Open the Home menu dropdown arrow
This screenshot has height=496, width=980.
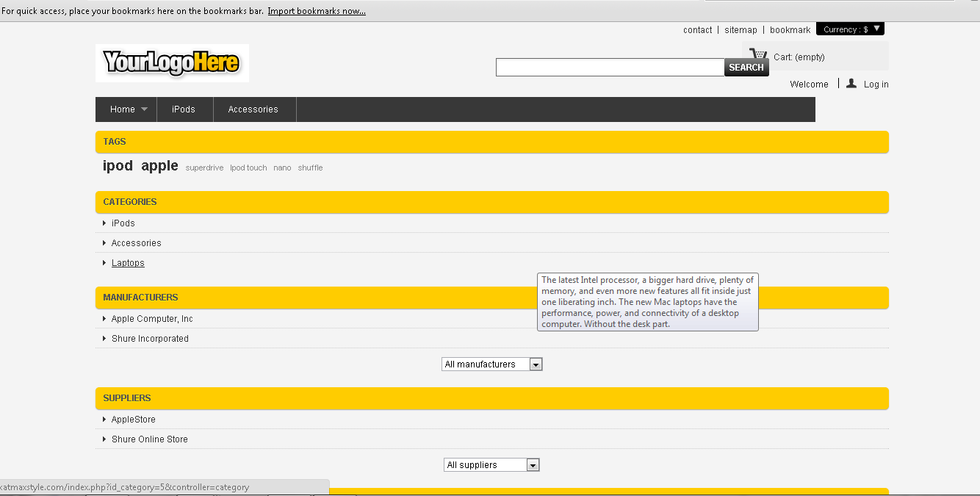[x=144, y=109]
